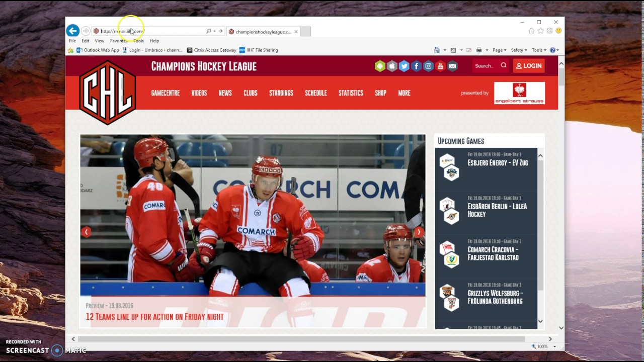
Task: Open the Twitter hexagon icon
Action: click(404, 66)
